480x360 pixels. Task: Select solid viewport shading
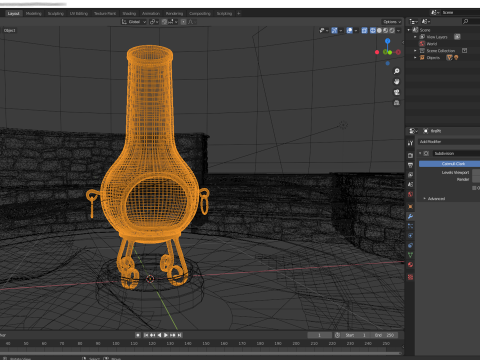(379, 30)
